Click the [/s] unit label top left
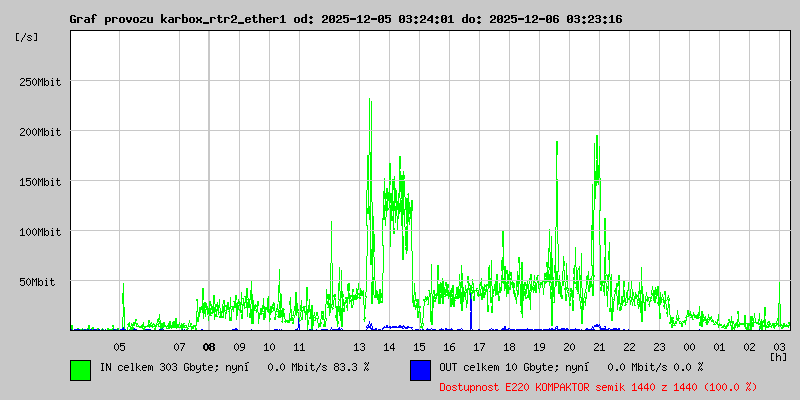 tap(27, 36)
